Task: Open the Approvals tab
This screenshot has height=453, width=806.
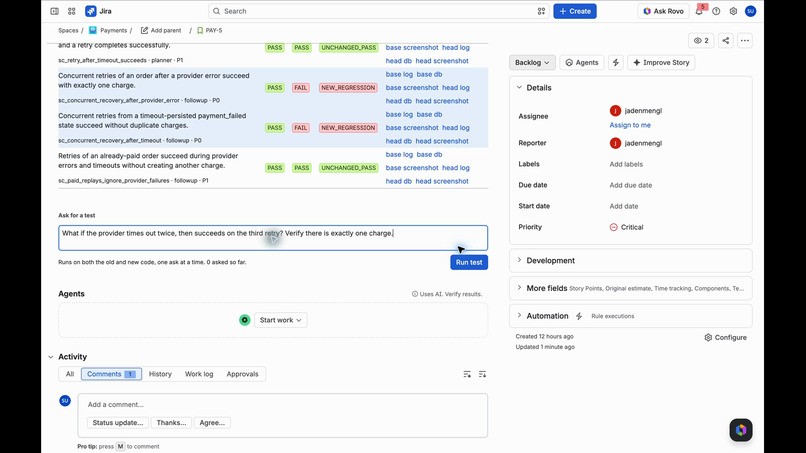Action: (x=242, y=374)
